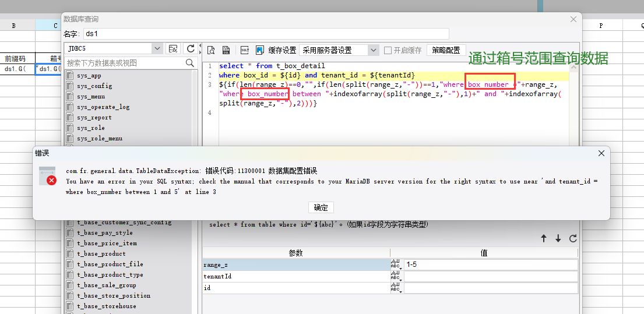
Task: Click the 名字 dataset name field
Action: click(265, 34)
